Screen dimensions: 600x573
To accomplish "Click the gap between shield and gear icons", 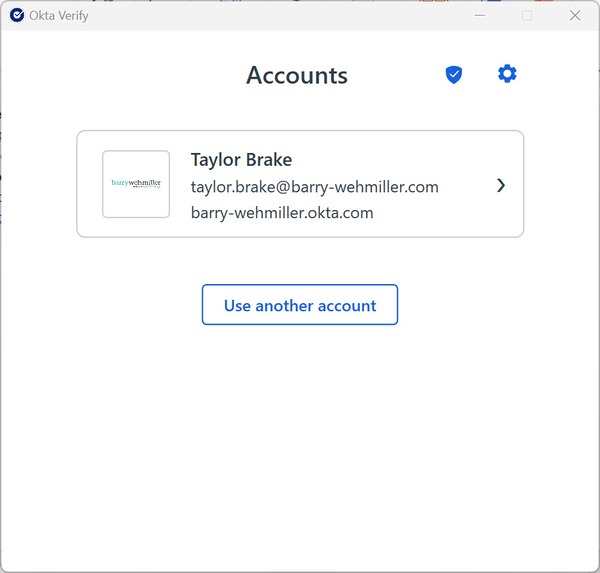I will tap(481, 75).
